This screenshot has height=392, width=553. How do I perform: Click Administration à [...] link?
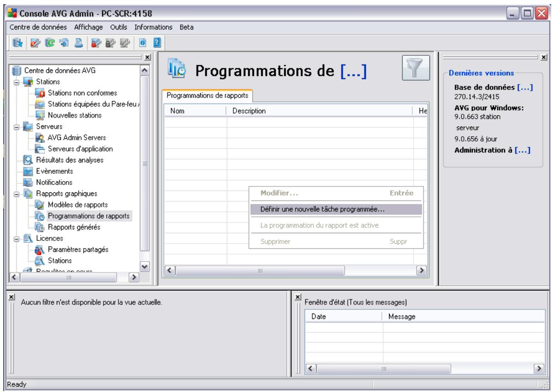point(493,150)
